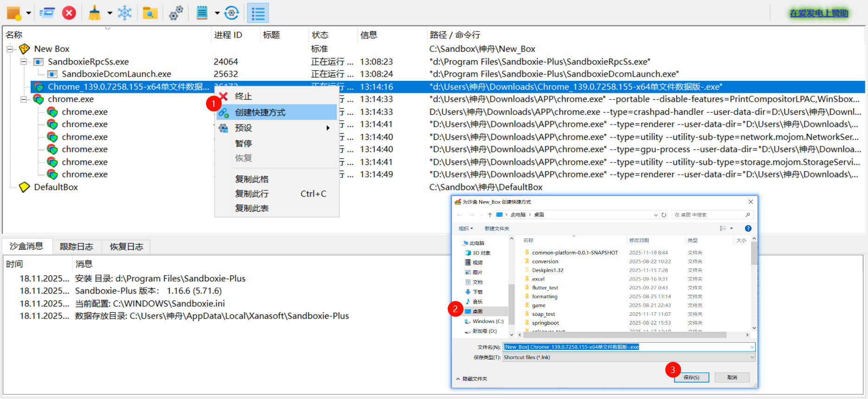The width and height of the screenshot is (868, 399).
Task: Click the reload configuration gear icon
Action: click(x=231, y=13)
